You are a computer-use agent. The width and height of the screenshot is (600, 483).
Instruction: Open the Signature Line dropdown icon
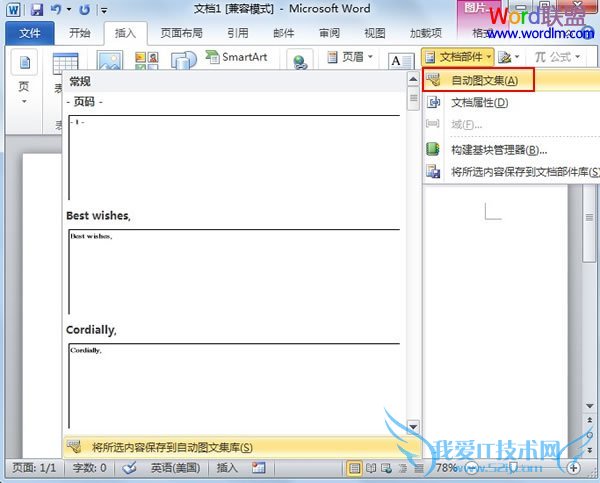pos(509,57)
